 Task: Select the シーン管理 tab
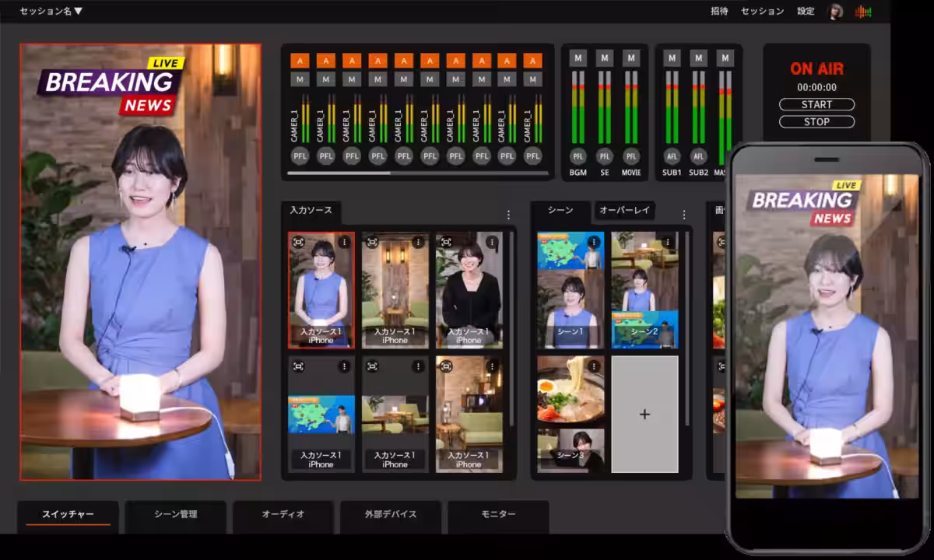(x=175, y=514)
